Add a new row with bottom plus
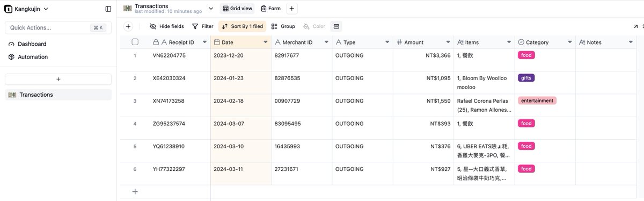 (135, 191)
